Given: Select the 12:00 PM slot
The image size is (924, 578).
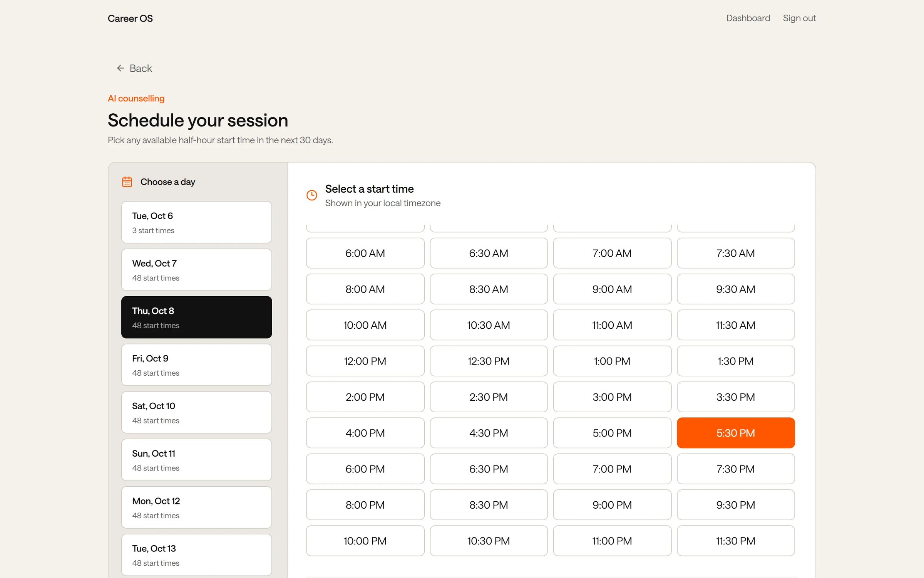Looking at the screenshot, I should [365, 361].
